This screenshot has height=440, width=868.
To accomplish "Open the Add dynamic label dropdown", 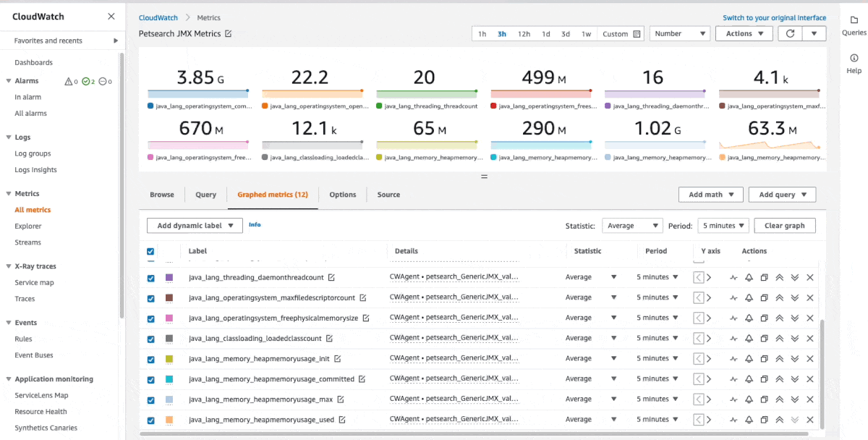I will pos(195,226).
